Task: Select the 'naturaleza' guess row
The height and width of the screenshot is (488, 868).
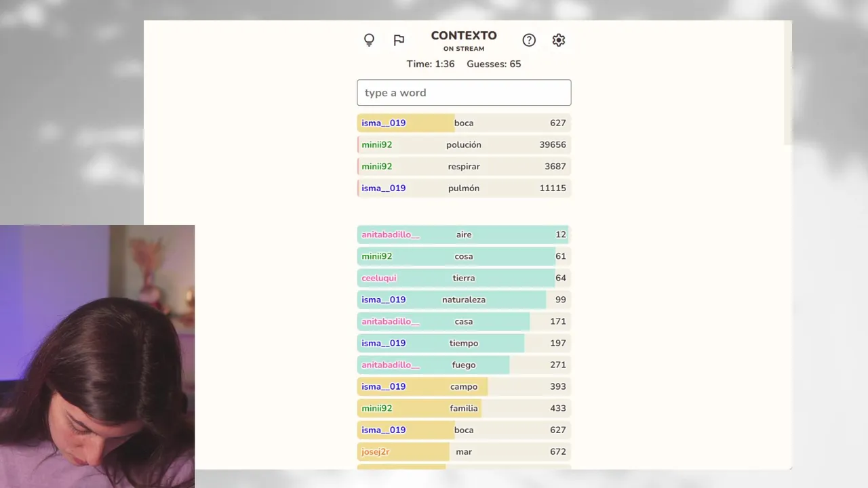Action: (x=464, y=300)
